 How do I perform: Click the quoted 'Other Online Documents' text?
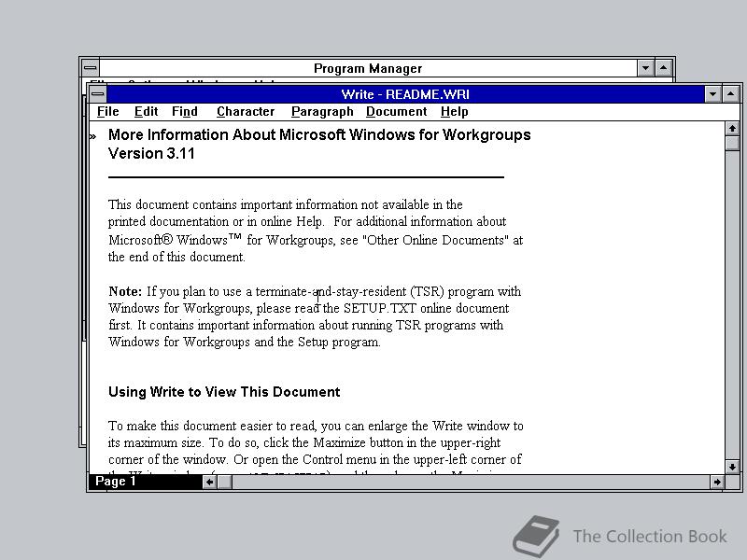coord(435,240)
